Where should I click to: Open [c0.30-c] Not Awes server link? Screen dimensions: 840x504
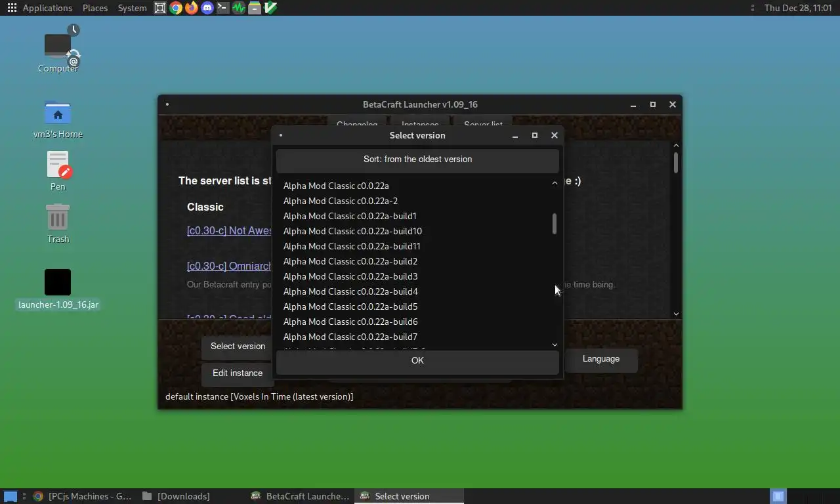(x=229, y=230)
